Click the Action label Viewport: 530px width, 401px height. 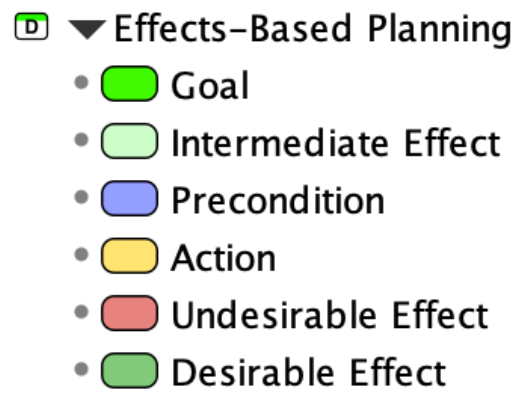(224, 258)
